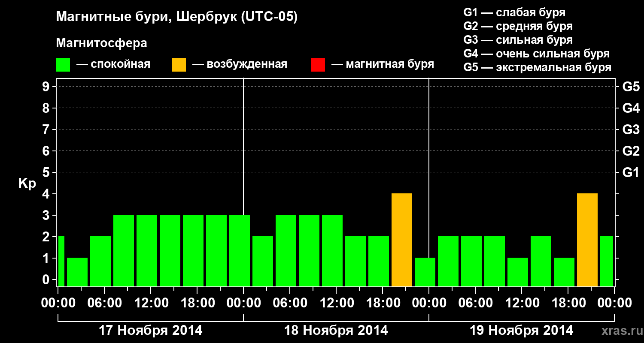Click the G5 — экстремальная буря legend entry
Screen dimensions: 644x343
click(538, 67)
